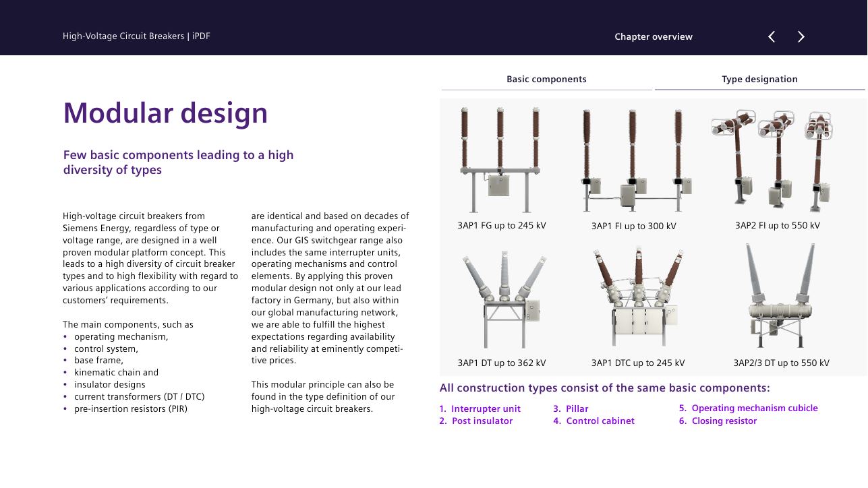The image size is (868, 488).
Task: Open the Operating mechanism cubicle link
Action: (x=748, y=408)
